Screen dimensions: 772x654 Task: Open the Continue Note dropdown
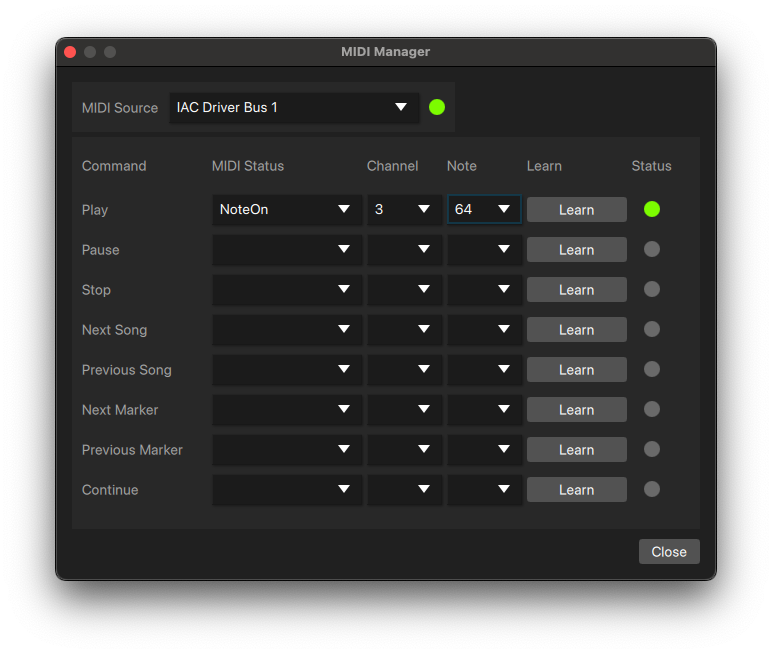484,490
